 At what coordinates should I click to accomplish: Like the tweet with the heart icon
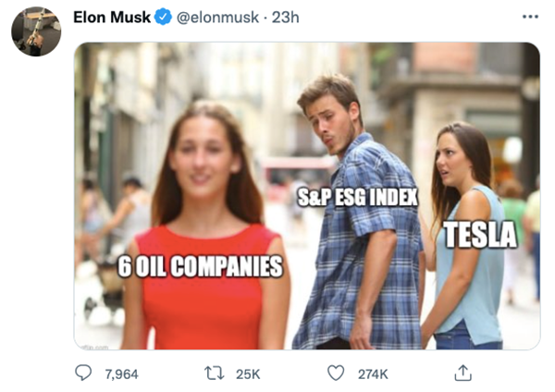pos(337,373)
